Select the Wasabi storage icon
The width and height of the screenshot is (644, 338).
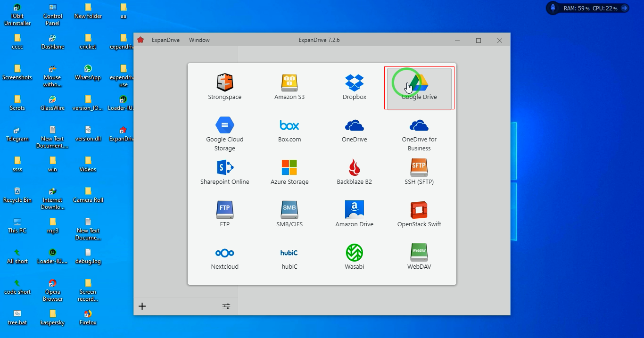[x=354, y=253]
